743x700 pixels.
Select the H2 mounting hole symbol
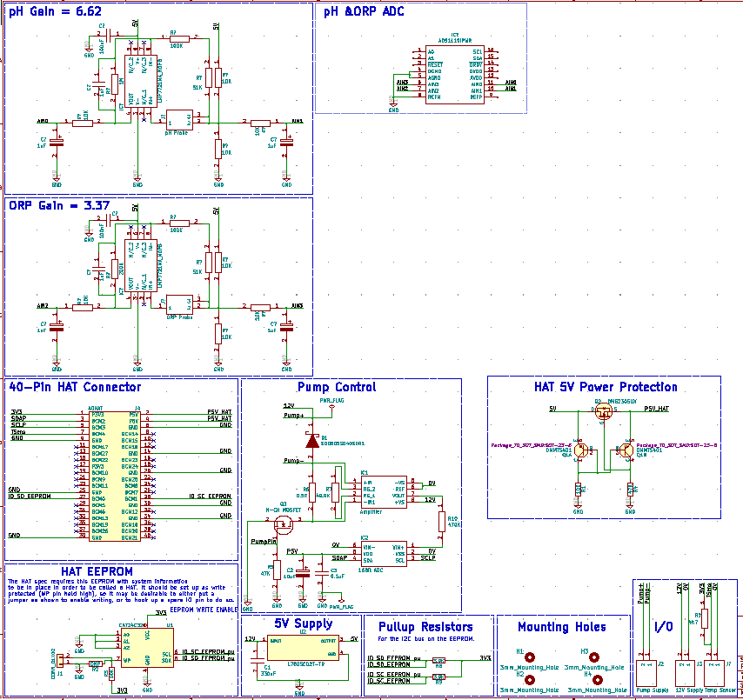pyautogui.click(x=530, y=680)
